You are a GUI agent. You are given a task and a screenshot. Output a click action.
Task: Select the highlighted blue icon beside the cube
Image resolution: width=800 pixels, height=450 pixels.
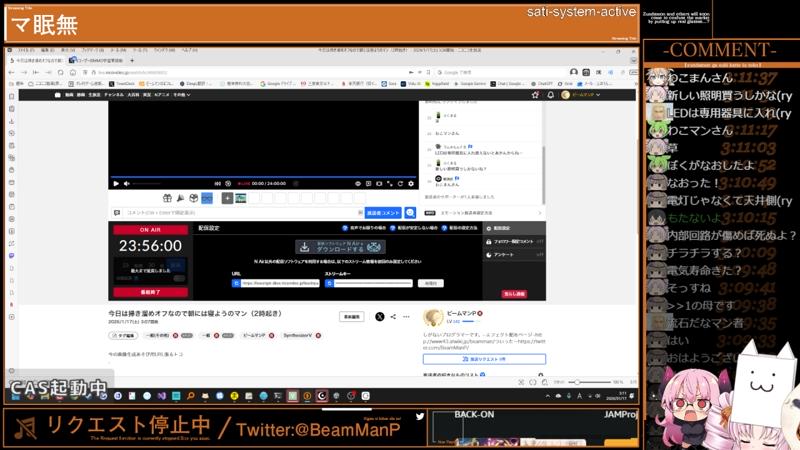click(x=207, y=198)
